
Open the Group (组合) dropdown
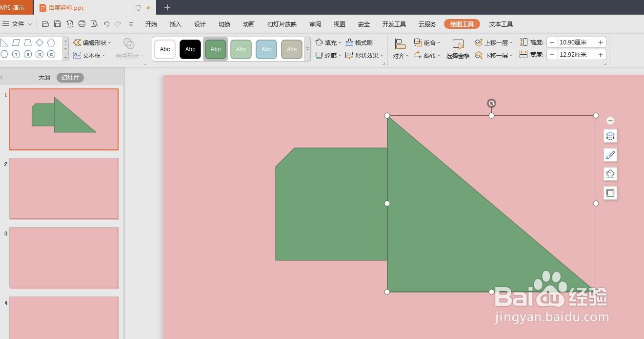pyautogui.click(x=427, y=42)
